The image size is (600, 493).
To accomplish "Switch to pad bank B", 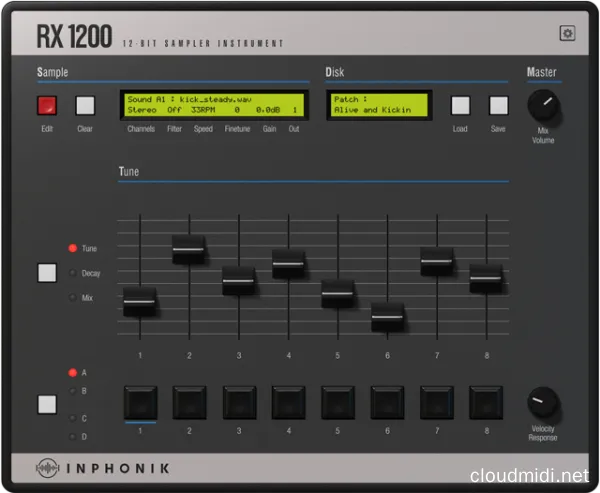I will (73, 391).
